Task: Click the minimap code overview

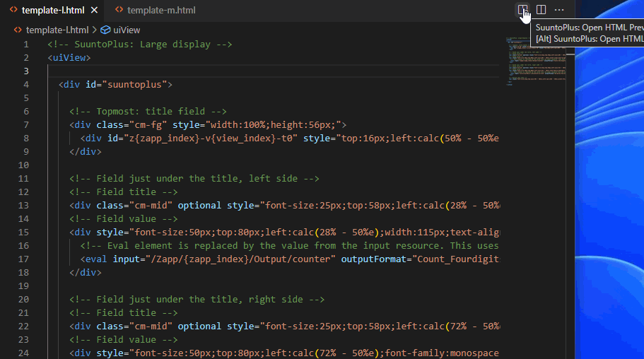Action: point(536,61)
